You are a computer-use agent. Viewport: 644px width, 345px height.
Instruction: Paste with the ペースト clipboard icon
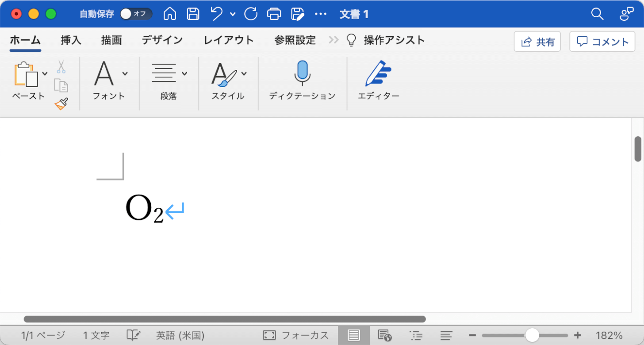26,74
